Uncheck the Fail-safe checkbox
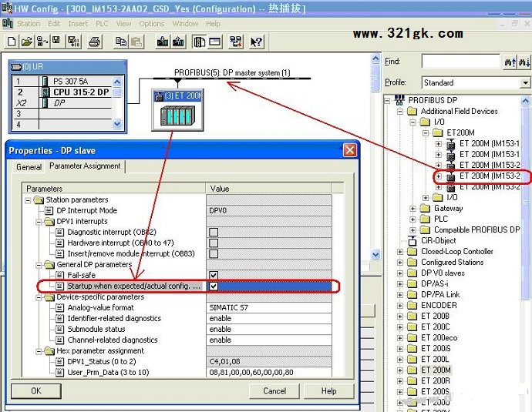The image size is (532, 412). click(214, 275)
